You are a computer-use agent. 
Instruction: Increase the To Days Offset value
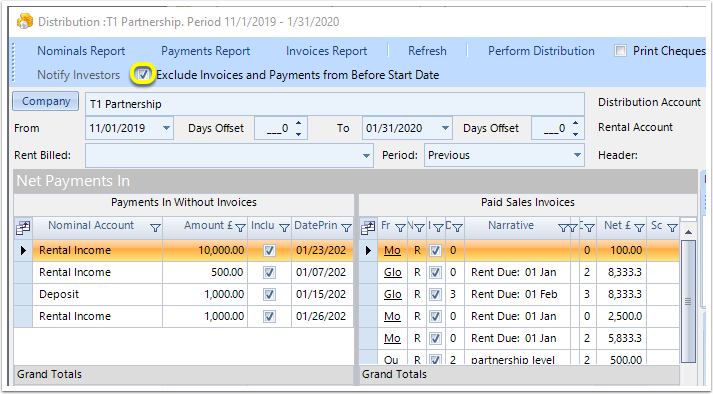coord(575,123)
